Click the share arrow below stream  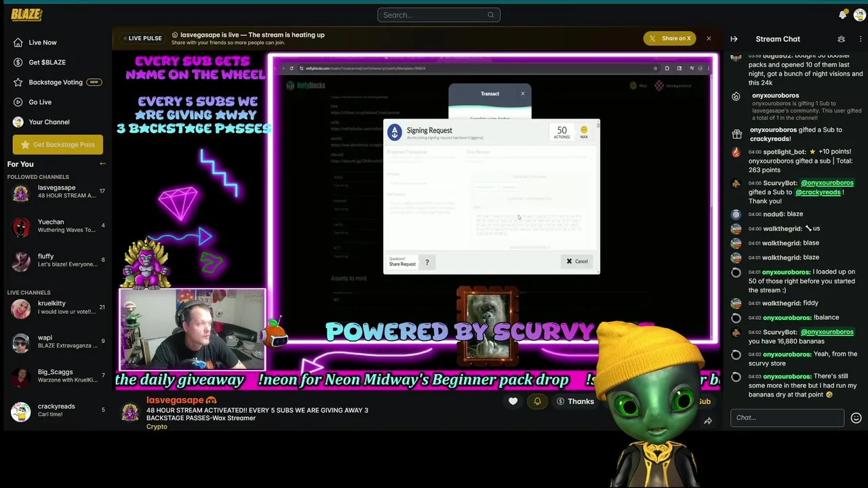tap(707, 421)
